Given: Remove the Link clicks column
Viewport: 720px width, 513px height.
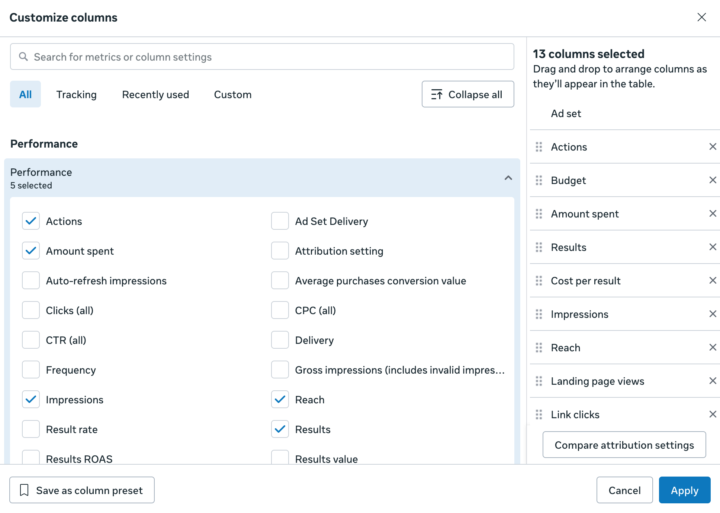Looking at the screenshot, I should [712, 414].
